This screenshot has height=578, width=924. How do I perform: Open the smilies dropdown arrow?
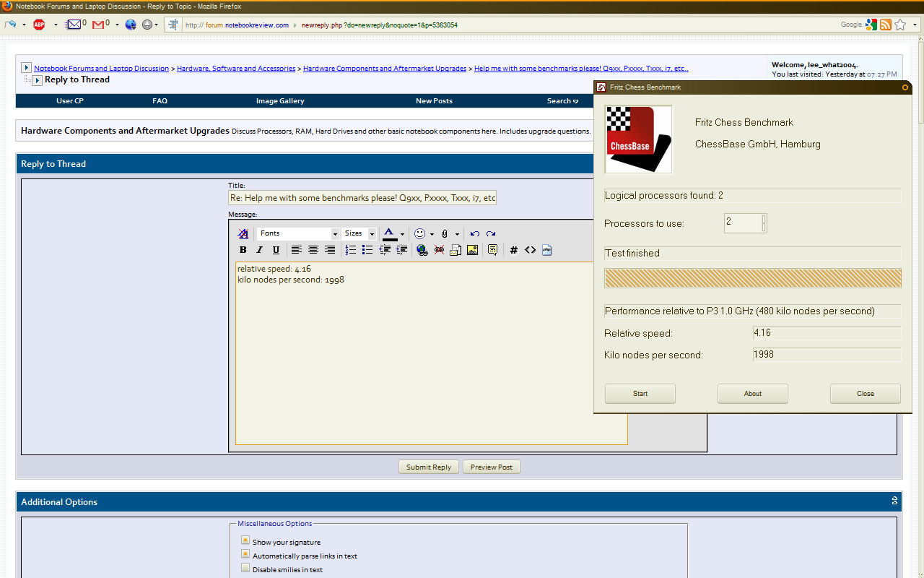[x=432, y=234]
